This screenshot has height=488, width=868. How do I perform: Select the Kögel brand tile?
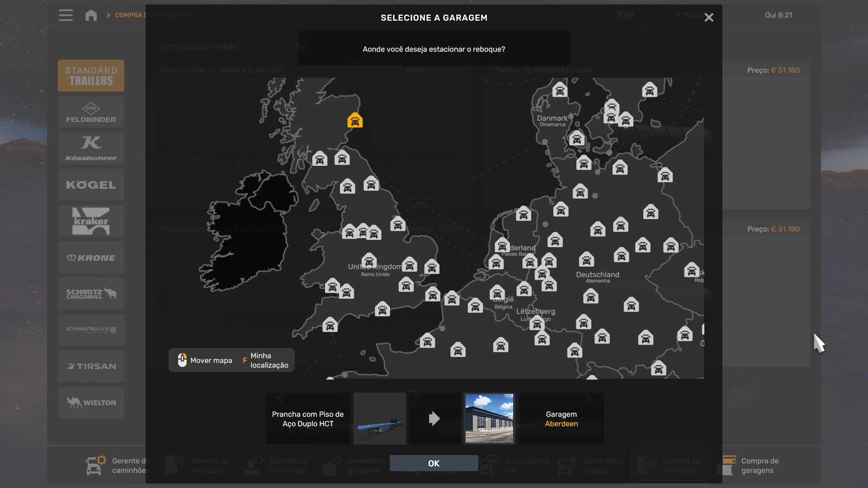coord(91,185)
